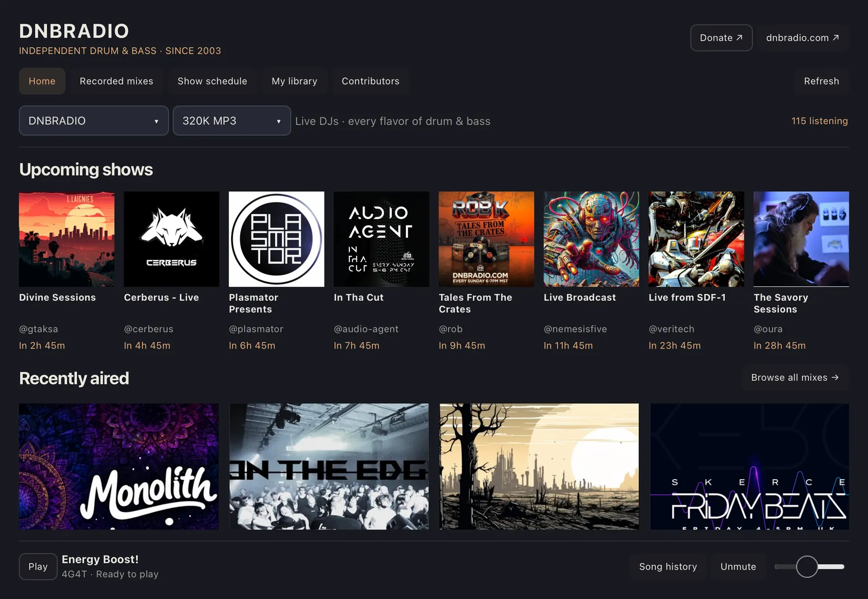Click the @rob contributor handle
This screenshot has height=599, width=868.
451,329
